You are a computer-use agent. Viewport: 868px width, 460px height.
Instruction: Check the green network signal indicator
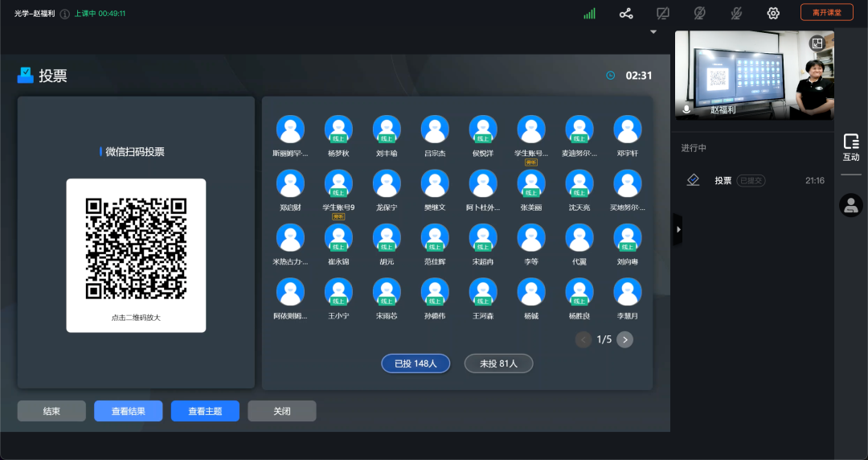point(589,13)
